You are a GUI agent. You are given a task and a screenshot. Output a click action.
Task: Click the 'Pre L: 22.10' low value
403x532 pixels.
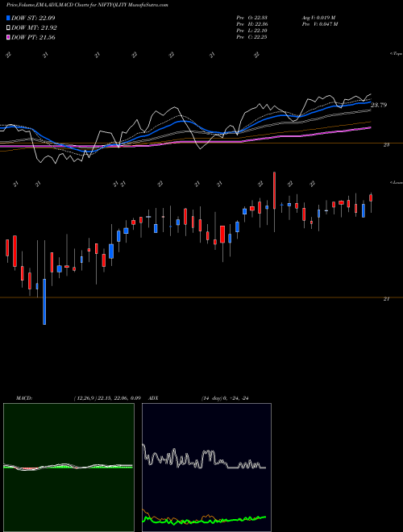[251, 31]
